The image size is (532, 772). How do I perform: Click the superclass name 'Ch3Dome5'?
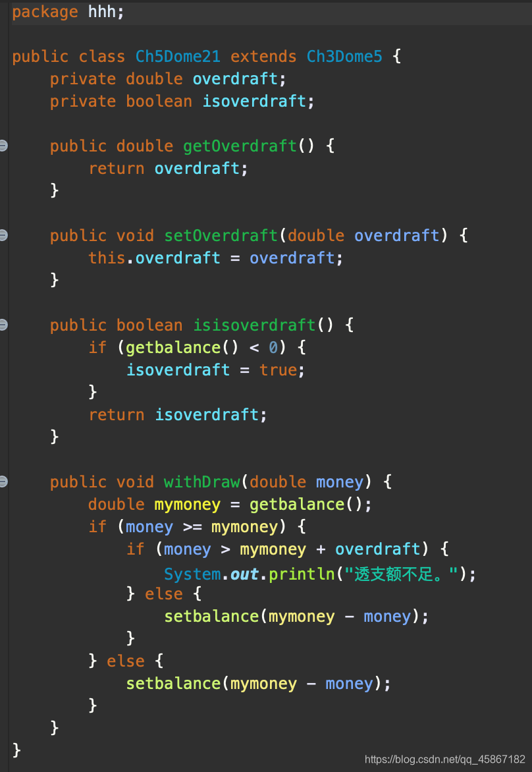pyautogui.click(x=344, y=57)
